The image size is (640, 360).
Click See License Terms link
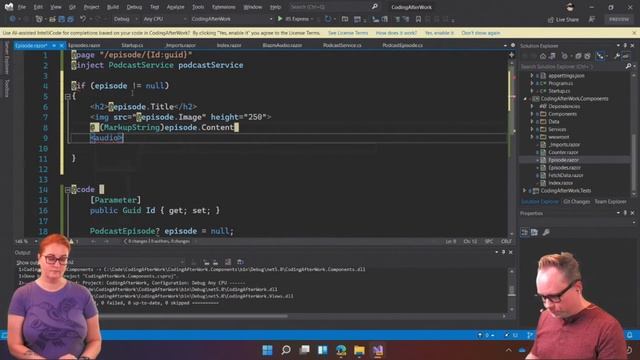tap(348, 33)
